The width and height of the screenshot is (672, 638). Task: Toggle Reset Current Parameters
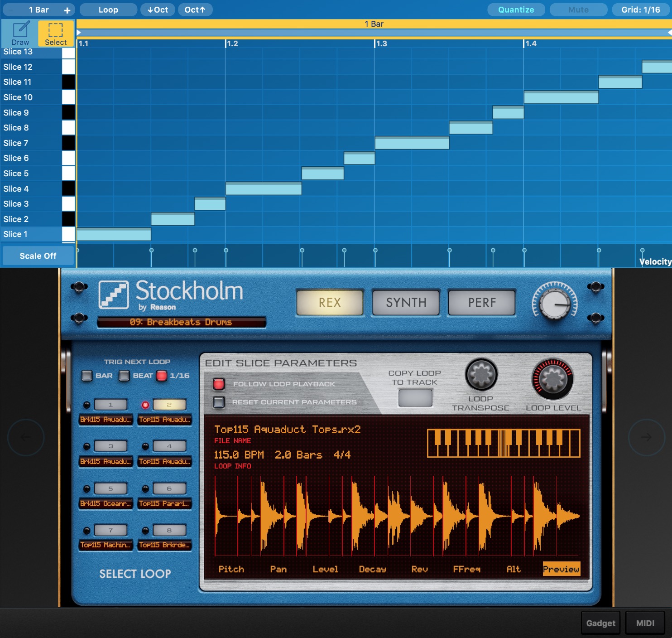pos(219,401)
